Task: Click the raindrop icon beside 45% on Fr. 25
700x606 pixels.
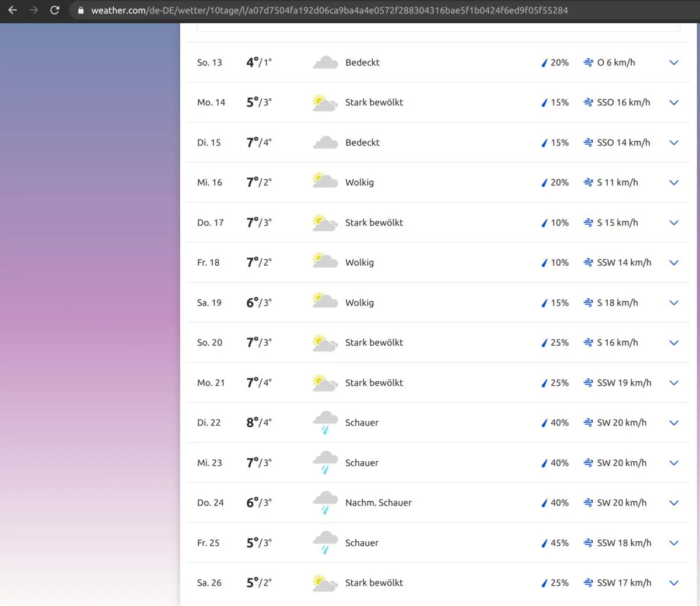Action: pos(544,543)
